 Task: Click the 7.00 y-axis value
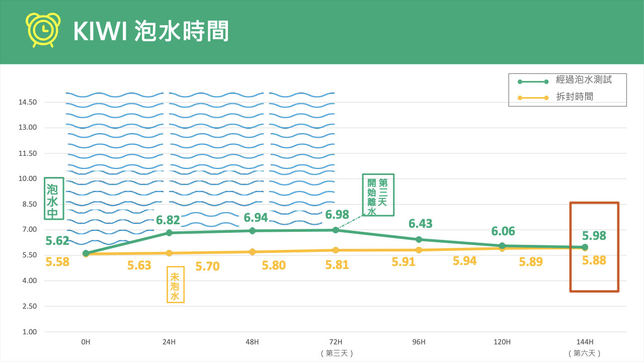point(29,230)
